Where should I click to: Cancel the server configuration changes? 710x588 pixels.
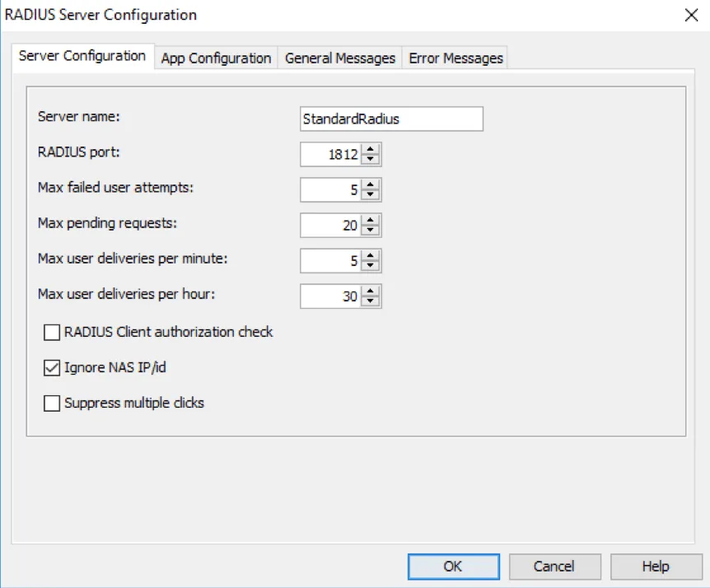(554, 567)
